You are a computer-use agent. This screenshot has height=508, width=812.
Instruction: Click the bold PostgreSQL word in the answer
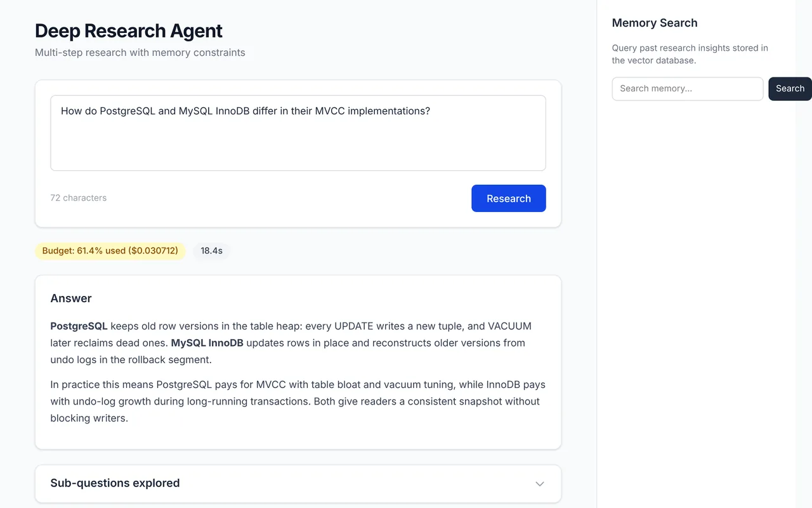tap(79, 326)
